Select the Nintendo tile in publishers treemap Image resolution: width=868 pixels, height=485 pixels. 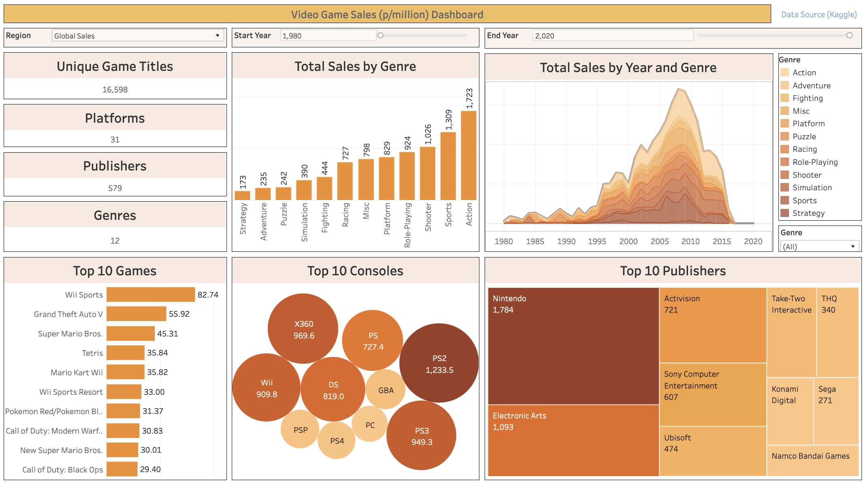click(x=573, y=346)
